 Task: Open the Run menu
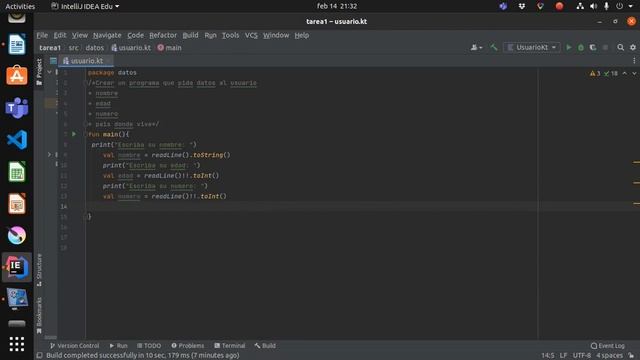click(210, 35)
